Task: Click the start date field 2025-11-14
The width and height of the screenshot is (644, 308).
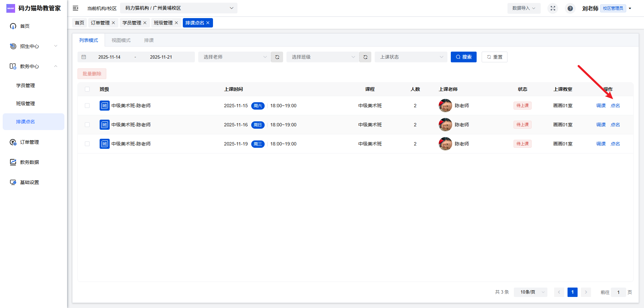Action: click(x=109, y=57)
